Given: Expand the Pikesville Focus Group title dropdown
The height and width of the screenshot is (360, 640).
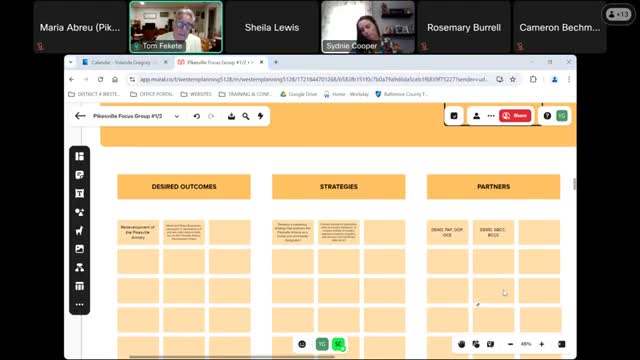Looking at the screenshot, I should click(x=177, y=116).
